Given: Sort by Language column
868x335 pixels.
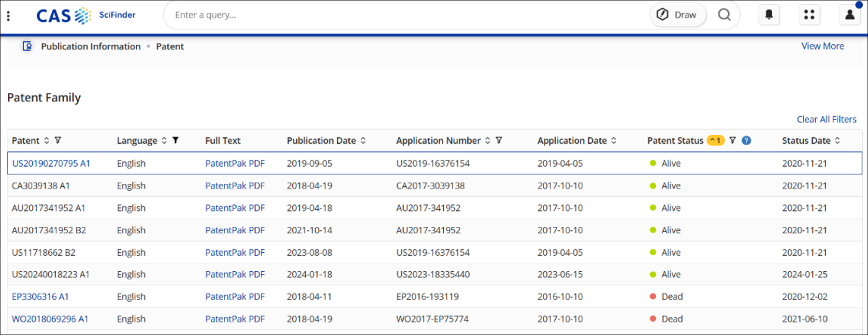Looking at the screenshot, I should coord(164,140).
